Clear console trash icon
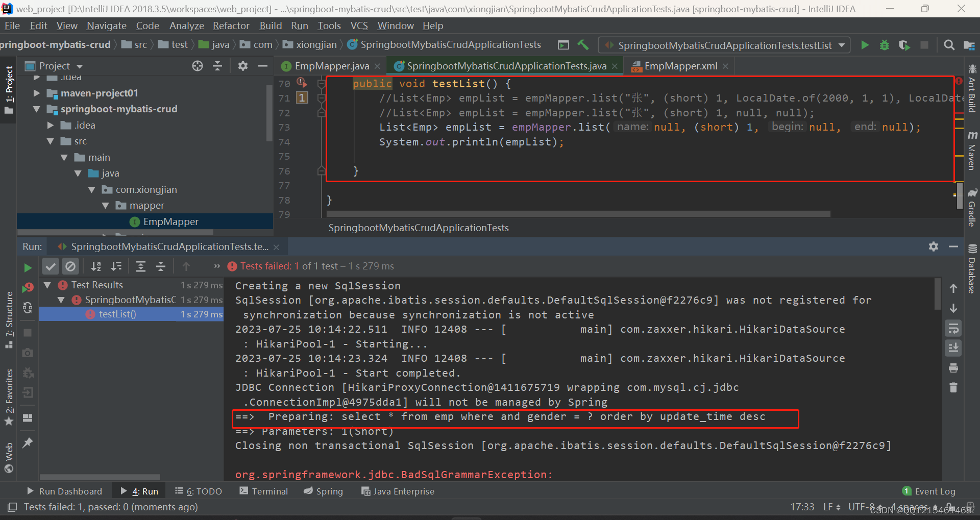The height and width of the screenshot is (520, 980). click(x=953, y=388)
